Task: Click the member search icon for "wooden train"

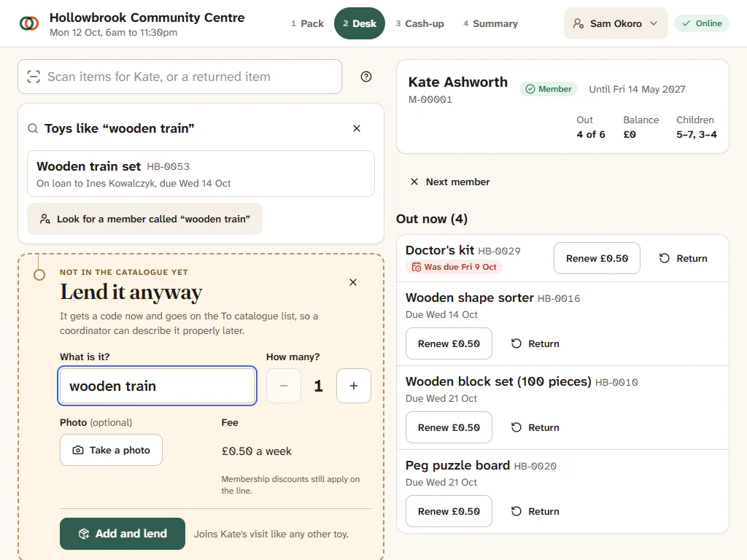Action: tap(45, 219)
